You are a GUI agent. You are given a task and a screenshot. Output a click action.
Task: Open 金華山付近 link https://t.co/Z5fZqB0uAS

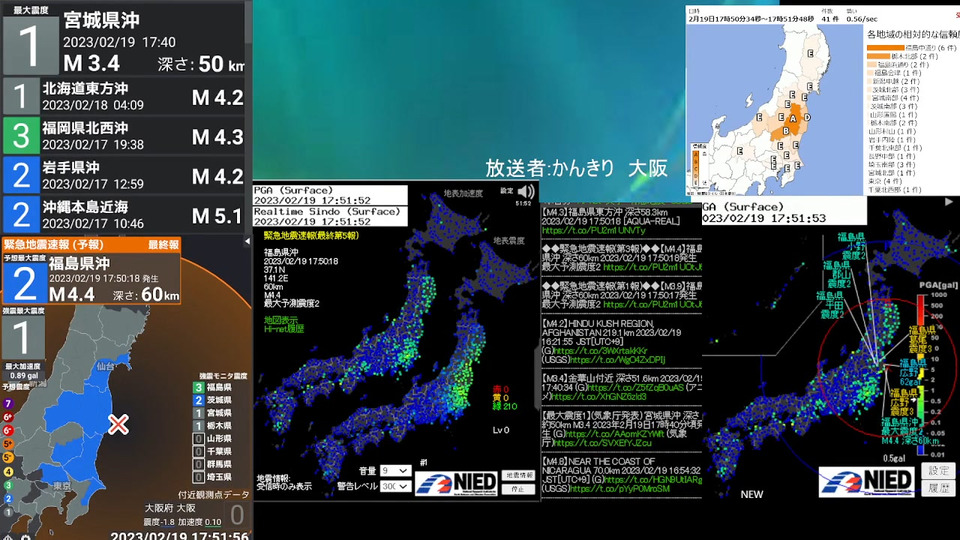[635, 388]
